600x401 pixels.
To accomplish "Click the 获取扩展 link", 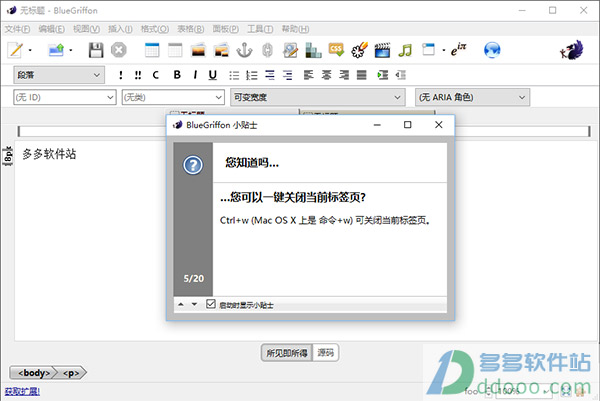I will click(22, 391).
